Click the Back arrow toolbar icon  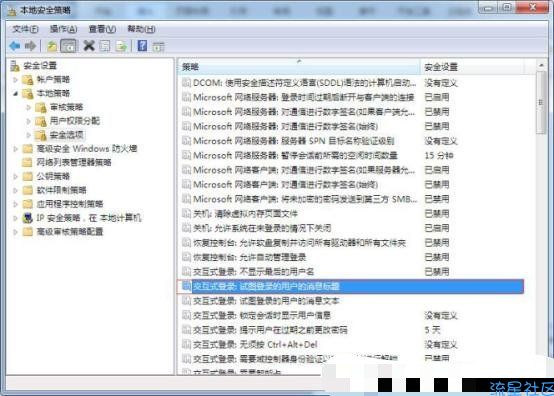15,46
